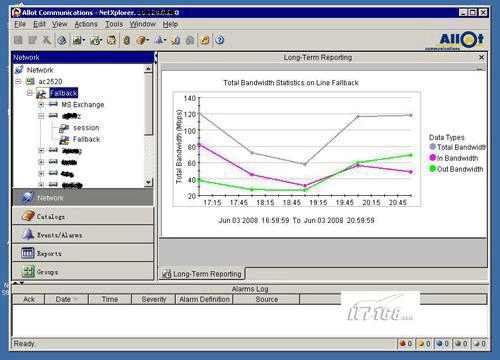The height and width of the screenshot is (360, 500).
Task: Collapse the pipe node containing session
Action: coord(41,116)
